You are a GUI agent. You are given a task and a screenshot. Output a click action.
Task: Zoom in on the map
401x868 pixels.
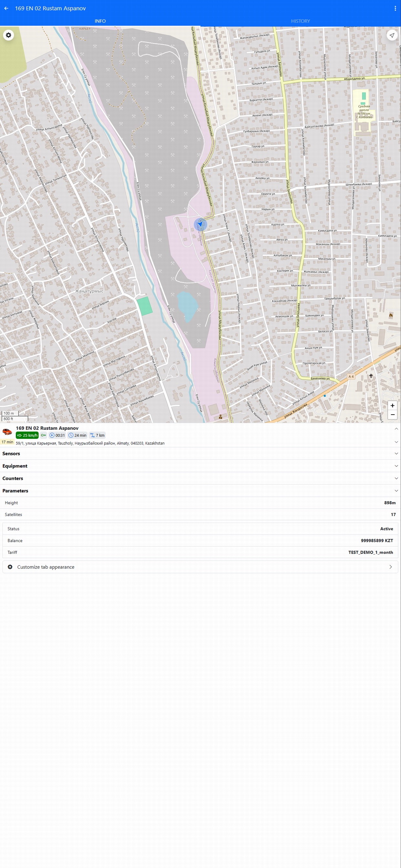(392, 406)
